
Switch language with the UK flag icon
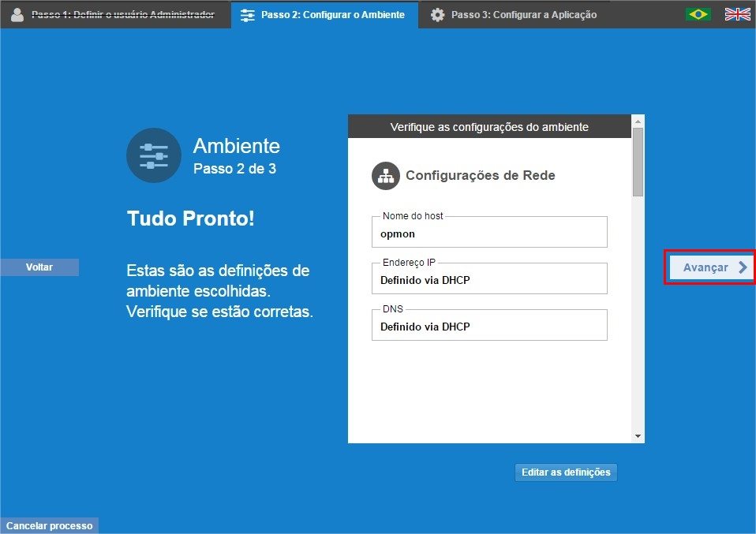738,14
